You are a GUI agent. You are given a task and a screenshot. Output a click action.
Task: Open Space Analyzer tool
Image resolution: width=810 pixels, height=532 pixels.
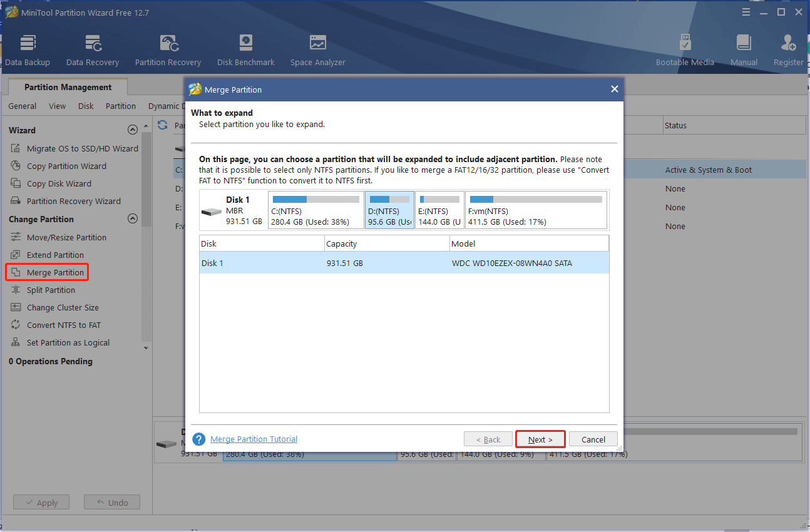tap(317, 50)
